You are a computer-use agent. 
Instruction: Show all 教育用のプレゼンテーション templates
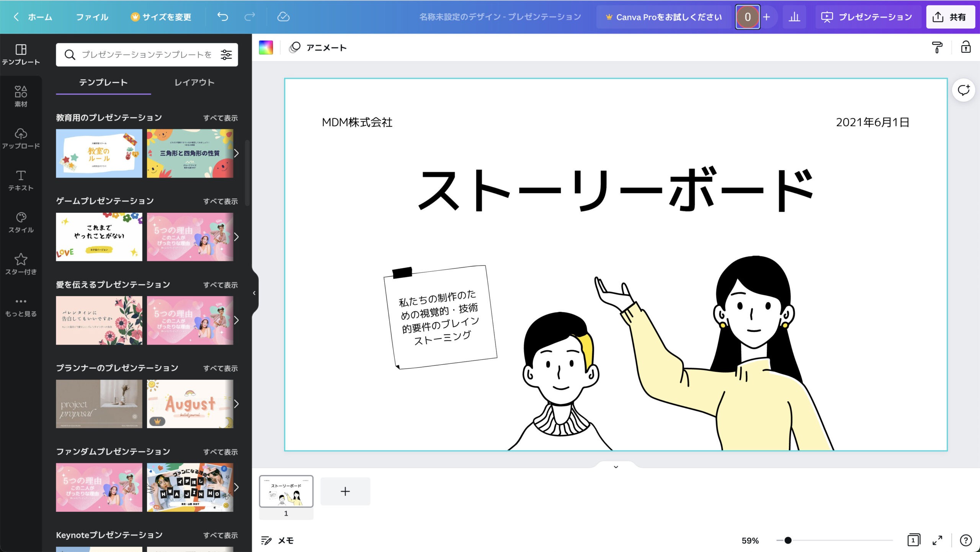pos(220,118)
